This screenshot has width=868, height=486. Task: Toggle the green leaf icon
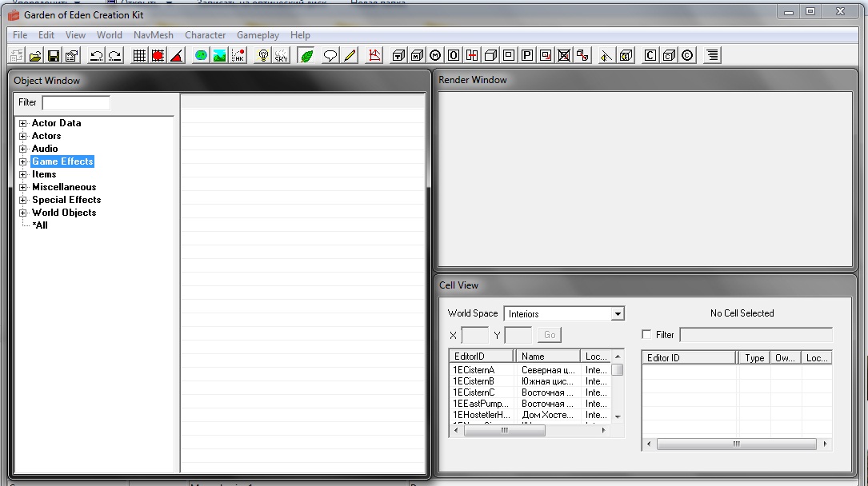point(306,55)
